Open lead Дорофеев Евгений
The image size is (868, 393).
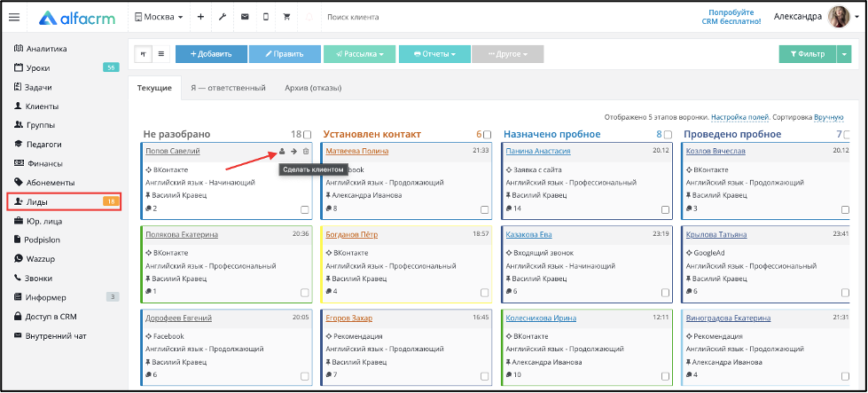(x=178, y=318)
